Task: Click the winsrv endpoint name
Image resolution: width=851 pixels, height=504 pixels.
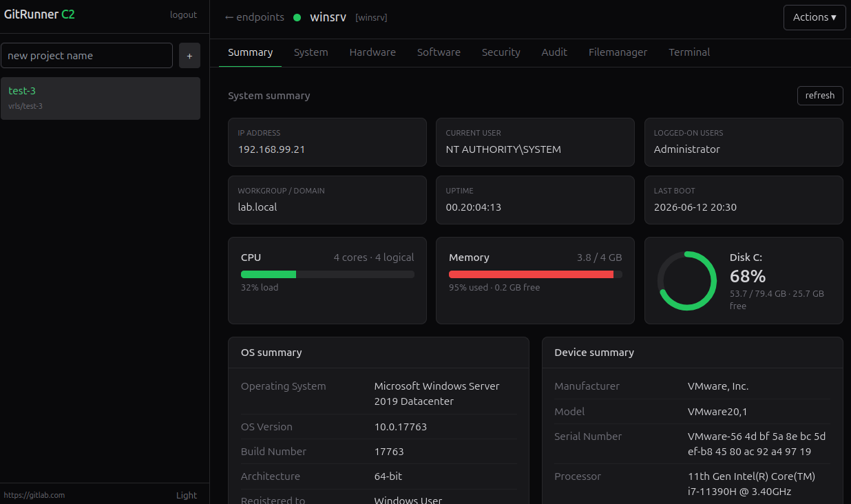Action: (x=328, y=17)
